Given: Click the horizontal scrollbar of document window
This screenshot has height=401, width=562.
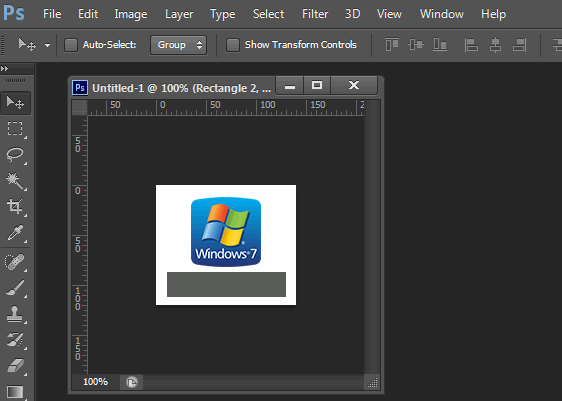Looking at the screenshot, I should tap(253, 382).
